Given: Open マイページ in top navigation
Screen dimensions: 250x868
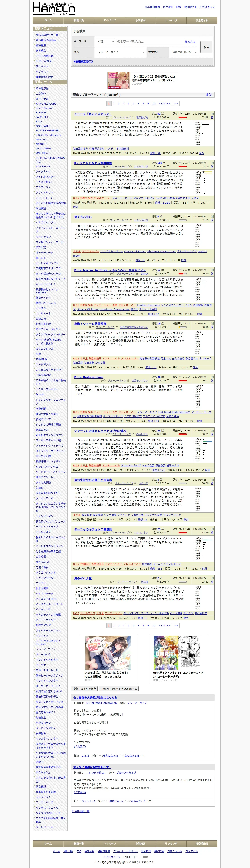Looking at the screenshot, I should pyautogui.click(x=110, y=20).
